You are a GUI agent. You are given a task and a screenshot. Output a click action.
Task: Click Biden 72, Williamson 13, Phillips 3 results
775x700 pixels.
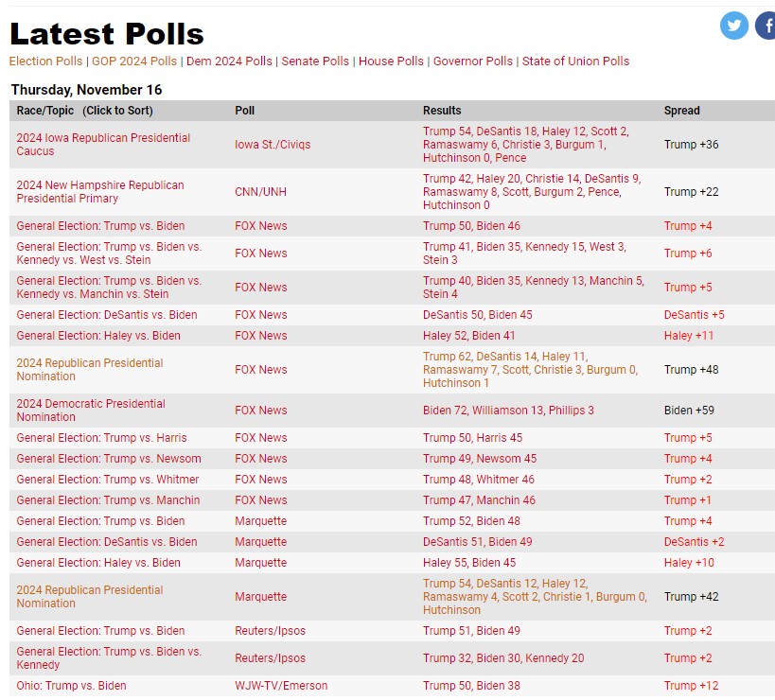[x=508, y=411]
